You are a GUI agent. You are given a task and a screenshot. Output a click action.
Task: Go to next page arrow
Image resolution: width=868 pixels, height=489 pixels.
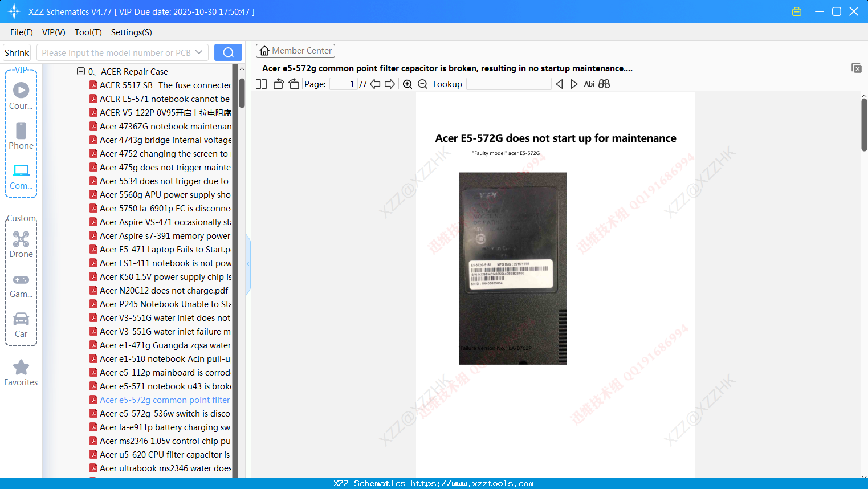pos(390,84)
